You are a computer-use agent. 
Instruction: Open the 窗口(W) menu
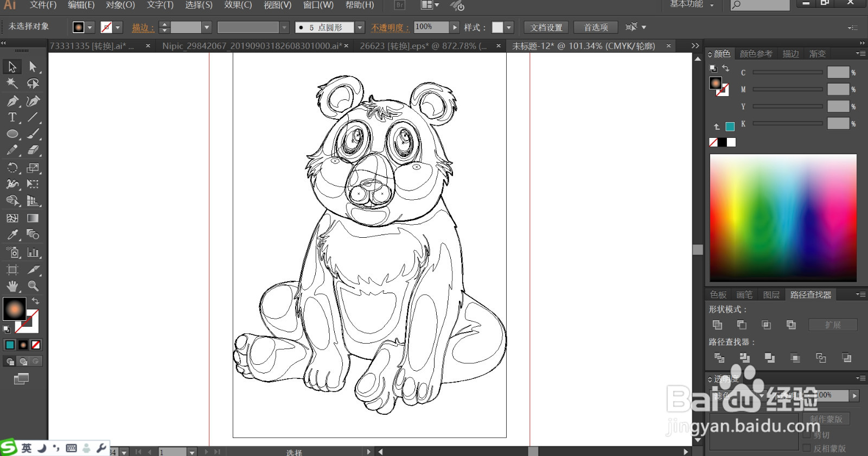318,5
